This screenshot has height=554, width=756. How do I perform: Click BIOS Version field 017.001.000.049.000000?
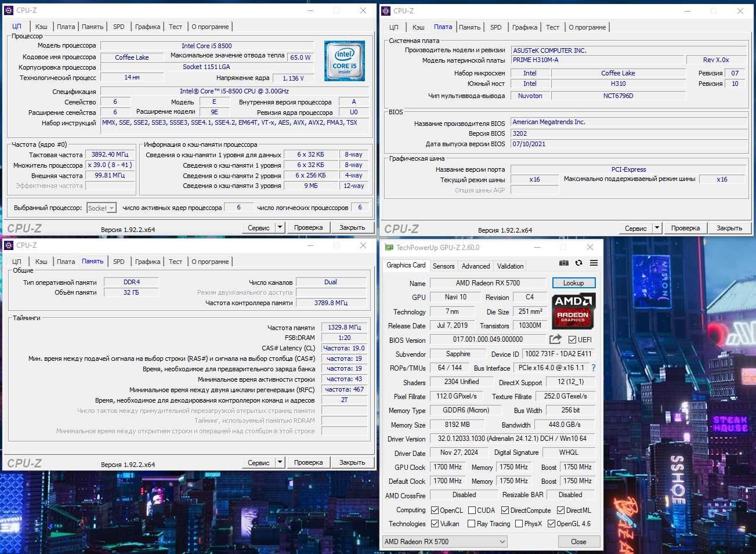point(488,339)
